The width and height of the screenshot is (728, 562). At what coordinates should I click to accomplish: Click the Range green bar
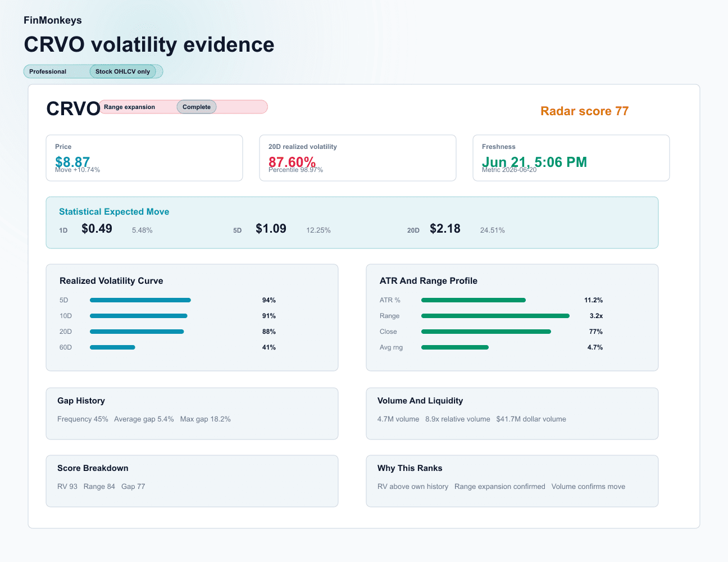coord(495,316)
